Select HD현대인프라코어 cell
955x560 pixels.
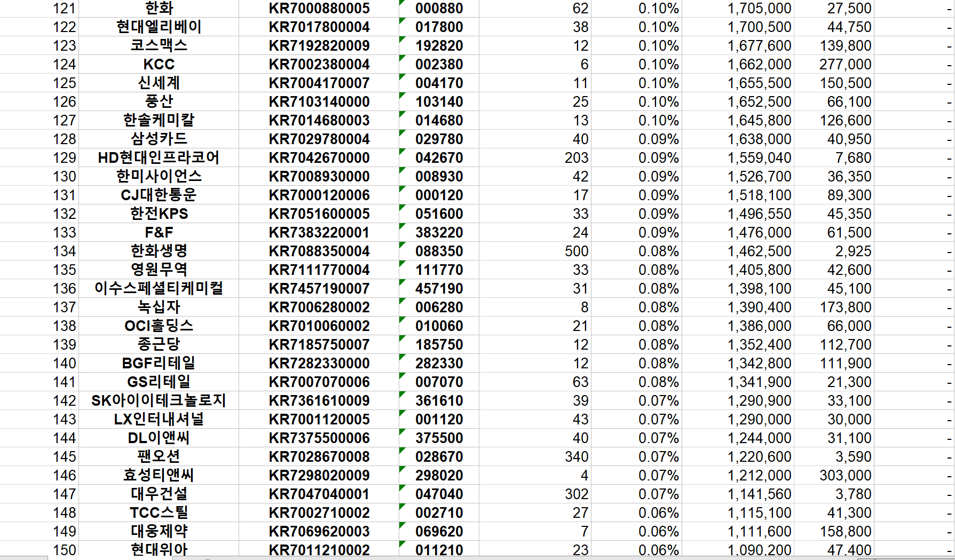[159, 158]
